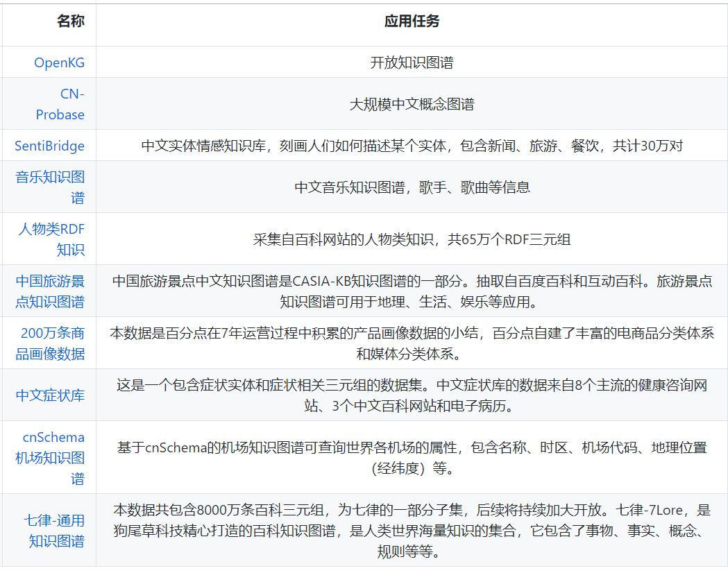Select the 大规模中文概念图谱 description text

[x=412, y=104]
